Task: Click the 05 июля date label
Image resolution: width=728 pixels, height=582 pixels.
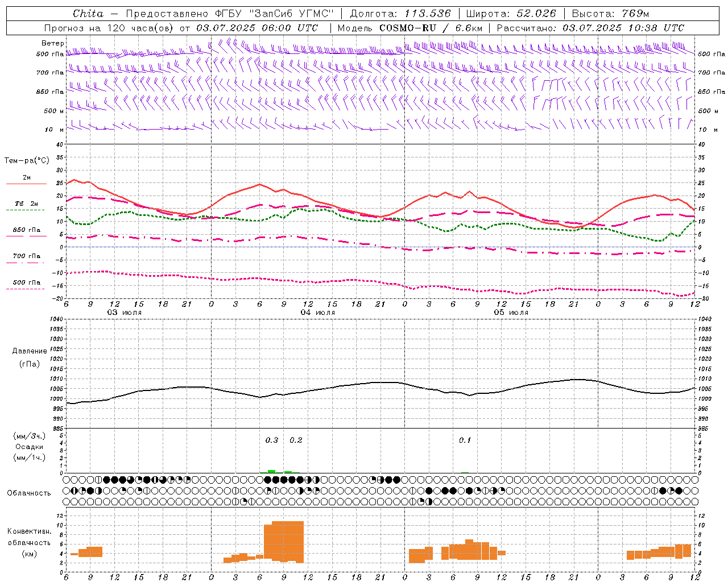Action: coord(511,313)
